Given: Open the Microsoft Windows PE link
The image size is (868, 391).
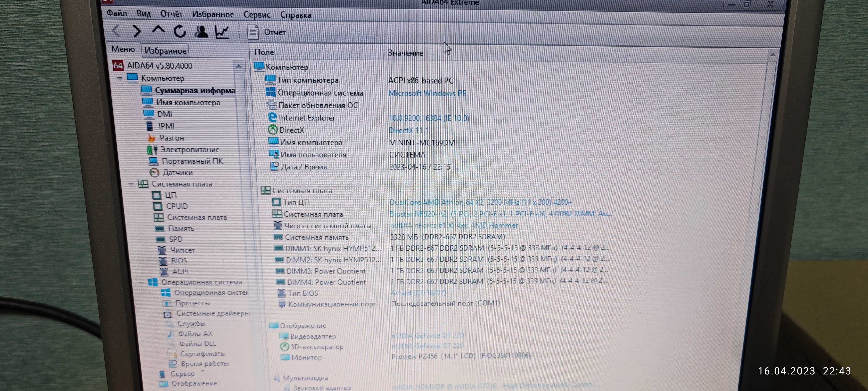Looking at the screenshot, I should pyautogui.click(x=427, y=93).
